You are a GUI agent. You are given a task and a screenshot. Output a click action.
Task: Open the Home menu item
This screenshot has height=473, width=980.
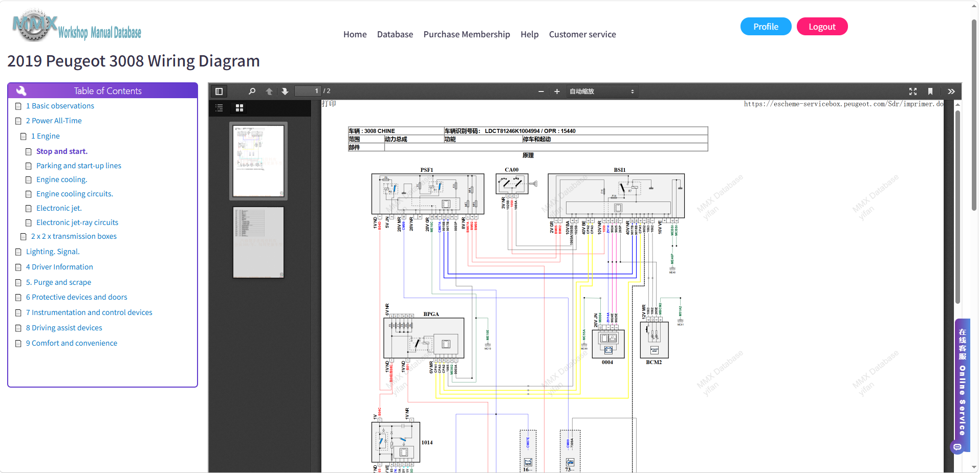pyautogui.click(x=355, y=34)
